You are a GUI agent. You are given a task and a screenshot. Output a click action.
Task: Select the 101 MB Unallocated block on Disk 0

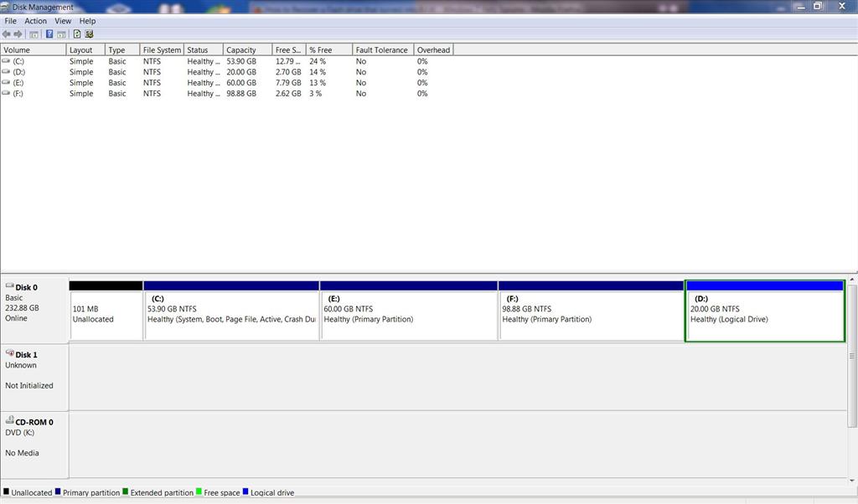pyautogui.click(x=106, y=311)
